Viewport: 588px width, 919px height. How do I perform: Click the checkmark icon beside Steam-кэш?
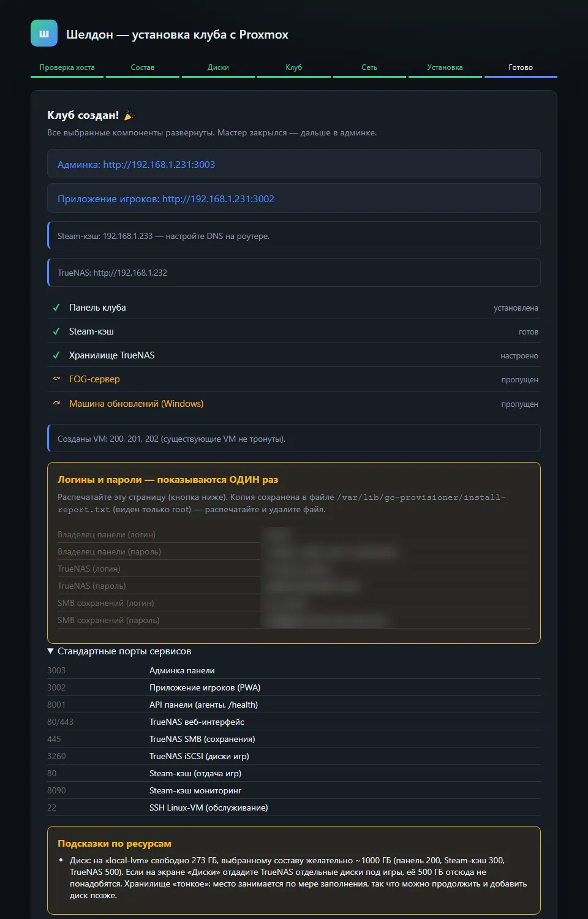(x=56, y=331)
